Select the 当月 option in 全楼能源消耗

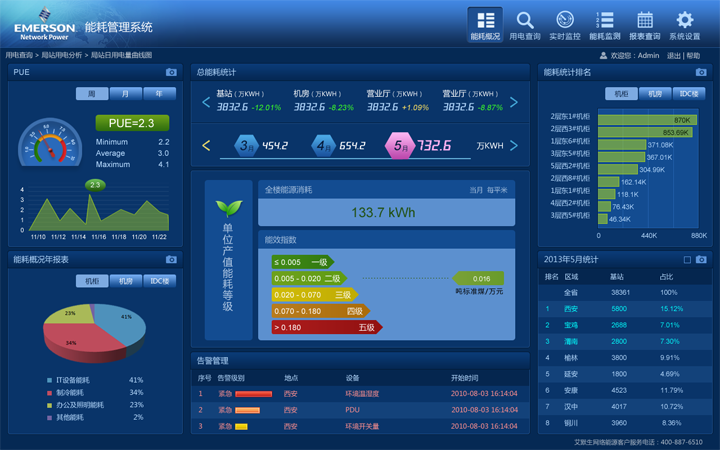point(476,190)
